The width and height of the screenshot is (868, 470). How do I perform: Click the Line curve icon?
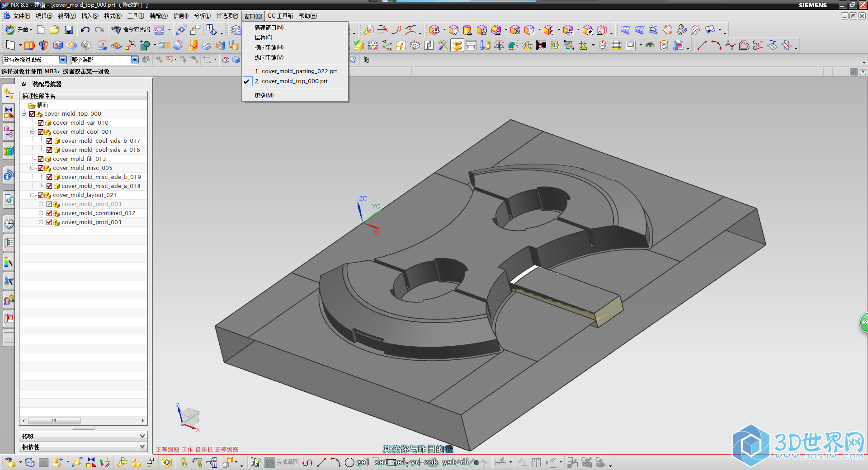click(702, 45)
